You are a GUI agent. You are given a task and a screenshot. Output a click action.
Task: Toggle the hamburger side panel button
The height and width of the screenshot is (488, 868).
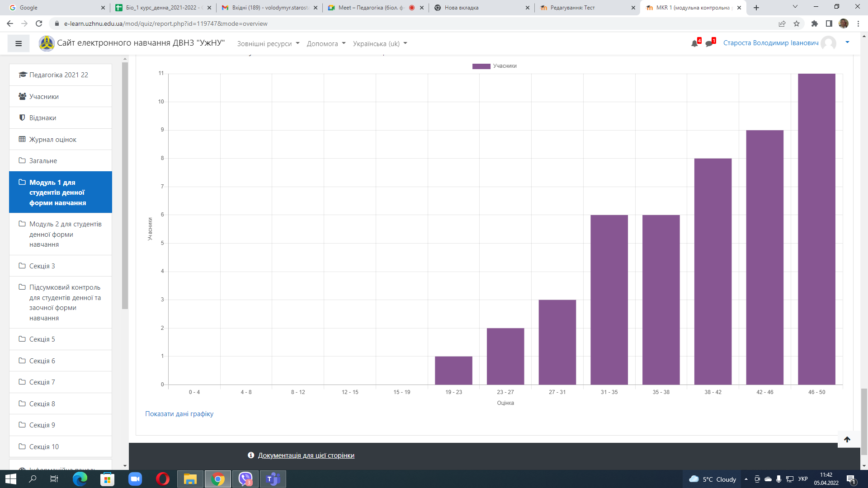click(x=19, y=43)
